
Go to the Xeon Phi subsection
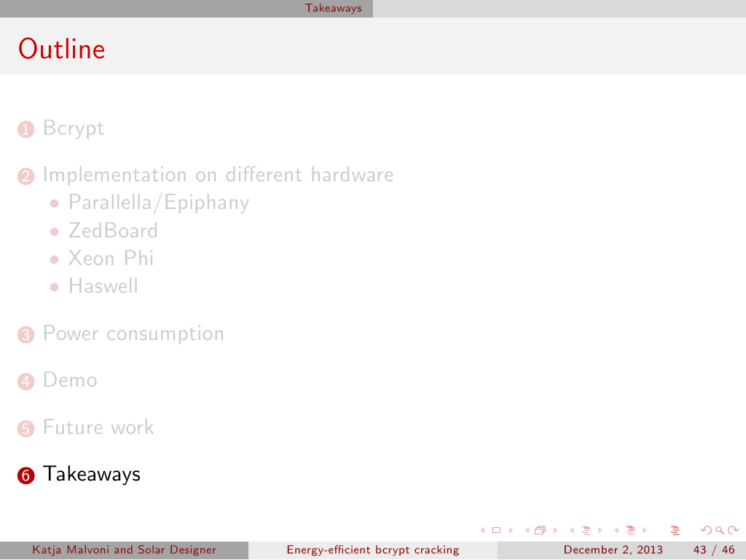click(x=111, y=258)
